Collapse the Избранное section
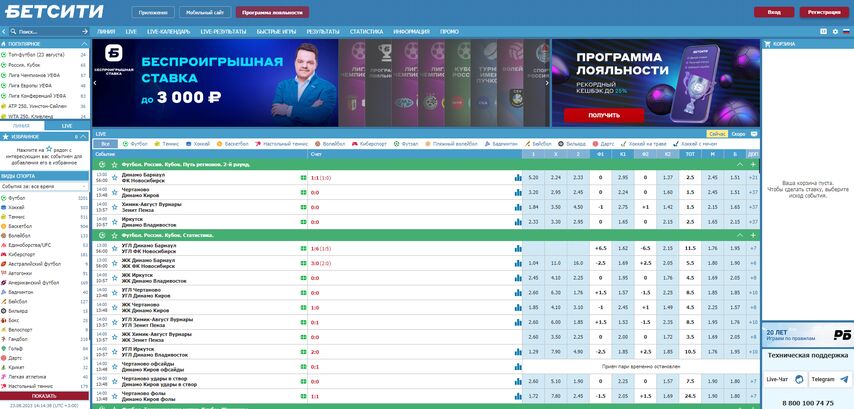Screen dimensions: 854x409 [84, 137]
